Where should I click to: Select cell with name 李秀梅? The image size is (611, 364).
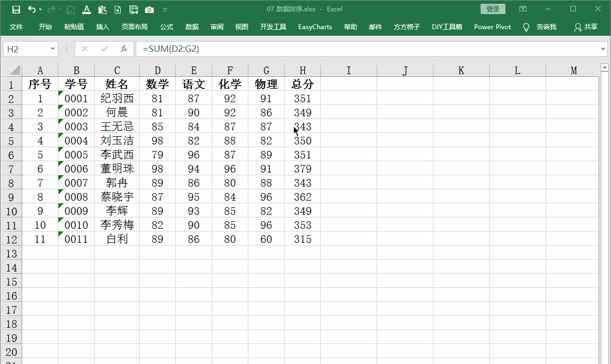pyautogui.click(x=117, y=224)
